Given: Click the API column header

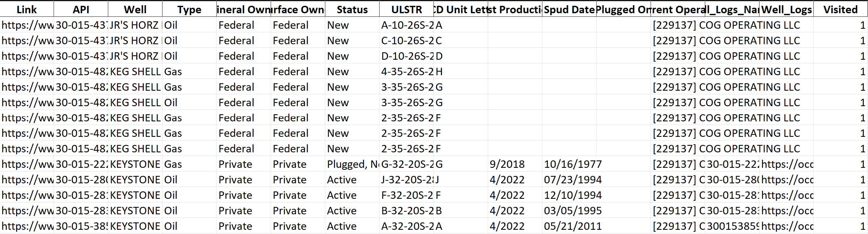Looking at the screenshot, I should [81, 9].
